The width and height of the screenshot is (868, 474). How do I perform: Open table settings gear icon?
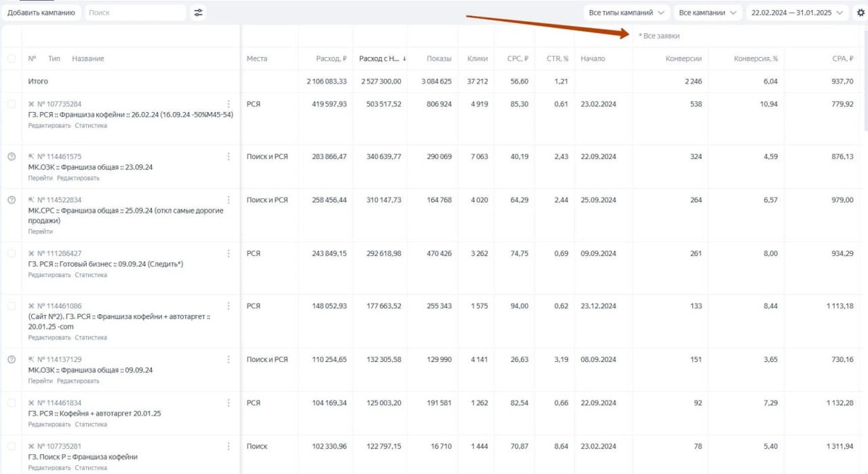860,12
